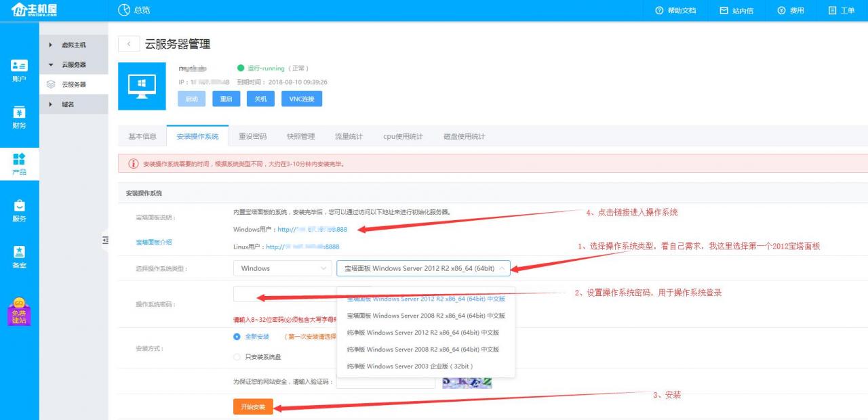Click the 主机屋 logo
868x420 pixels.
[x=33, y=10]
